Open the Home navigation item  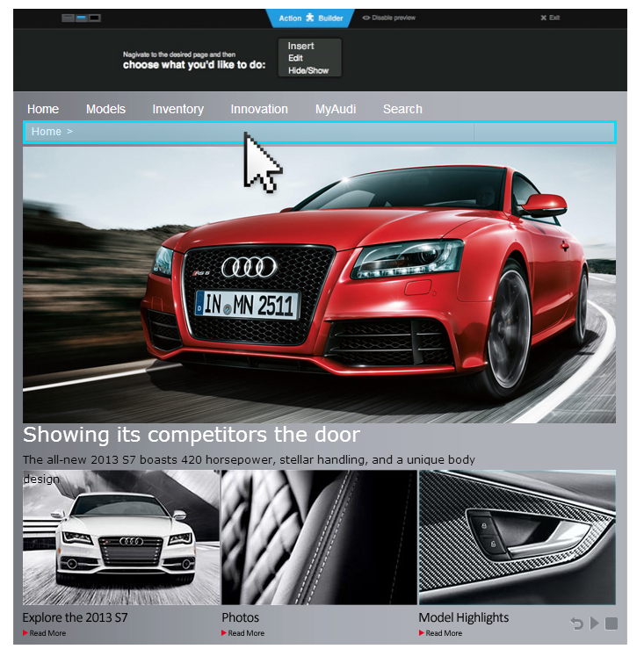click(43, 109)
